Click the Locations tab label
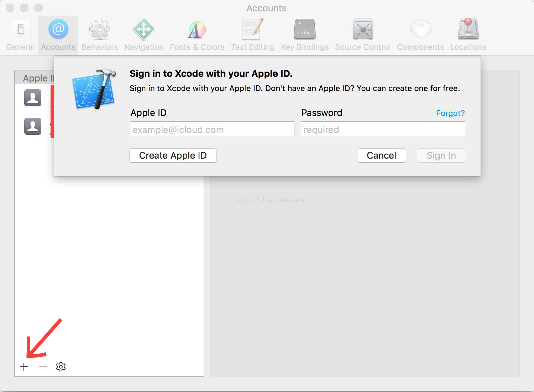534x392 pixels. coord(468,47)
